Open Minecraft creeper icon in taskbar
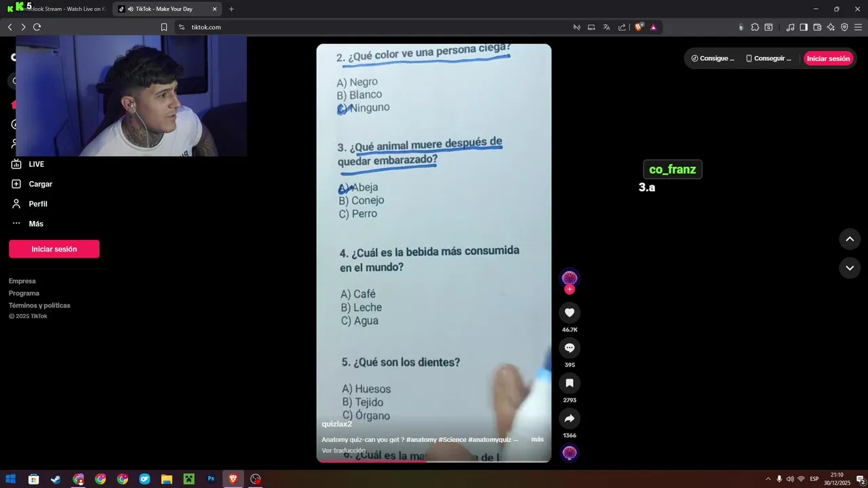The image size is (868, 488). [189, 479]
